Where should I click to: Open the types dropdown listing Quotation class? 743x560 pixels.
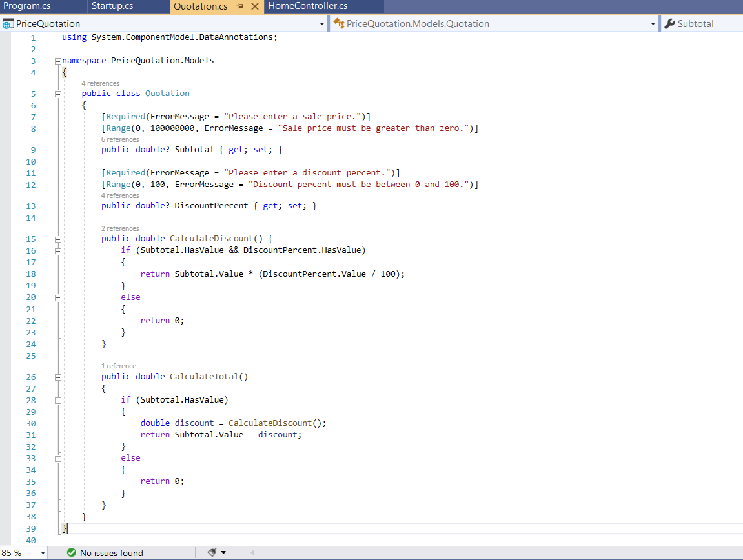(651, 23)
